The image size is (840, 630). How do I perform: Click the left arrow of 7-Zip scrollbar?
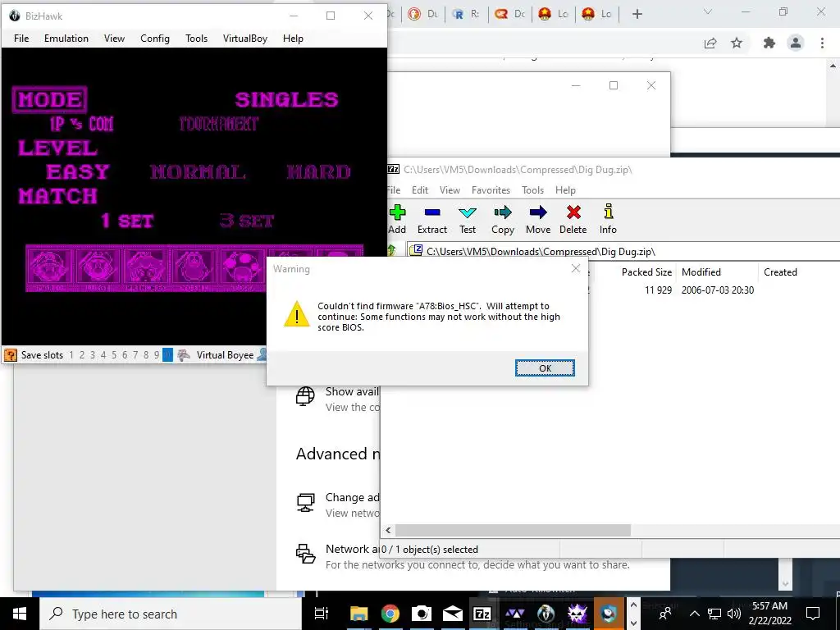[388, 531]
